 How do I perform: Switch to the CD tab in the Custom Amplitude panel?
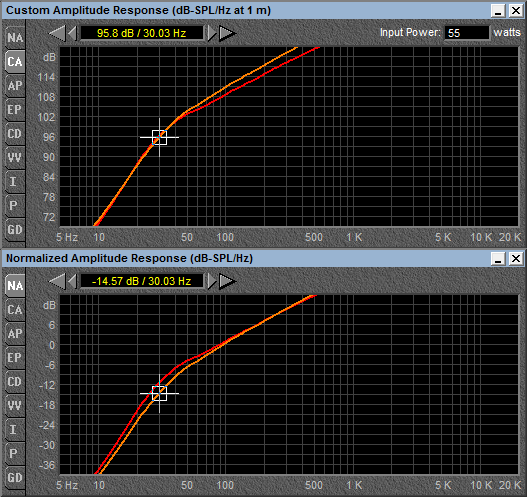[x=15, y=134]
